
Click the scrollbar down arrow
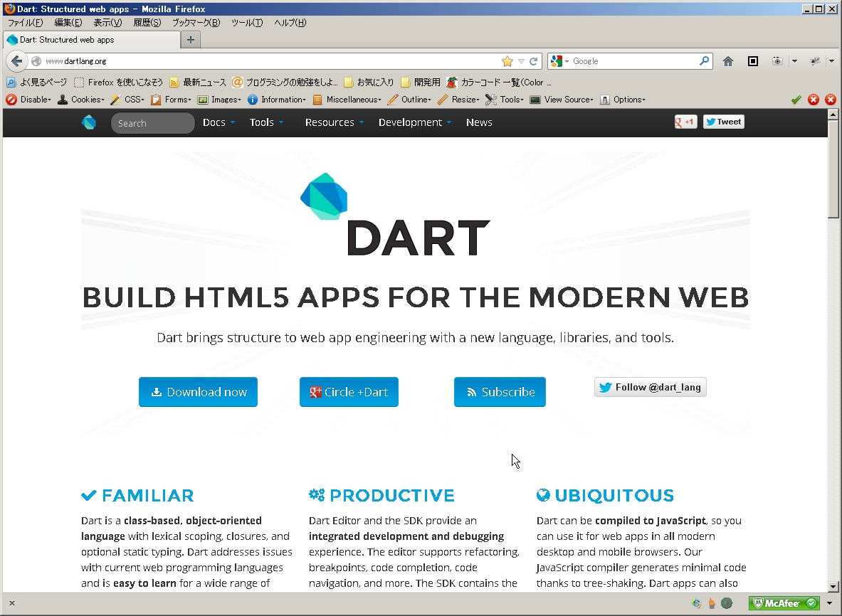(x=833, y=587)
